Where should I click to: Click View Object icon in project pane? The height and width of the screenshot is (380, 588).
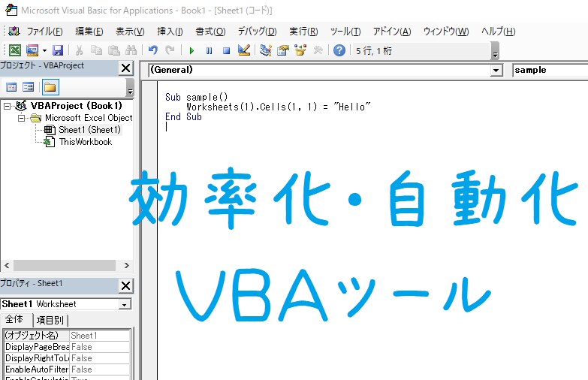pos(28,87)
